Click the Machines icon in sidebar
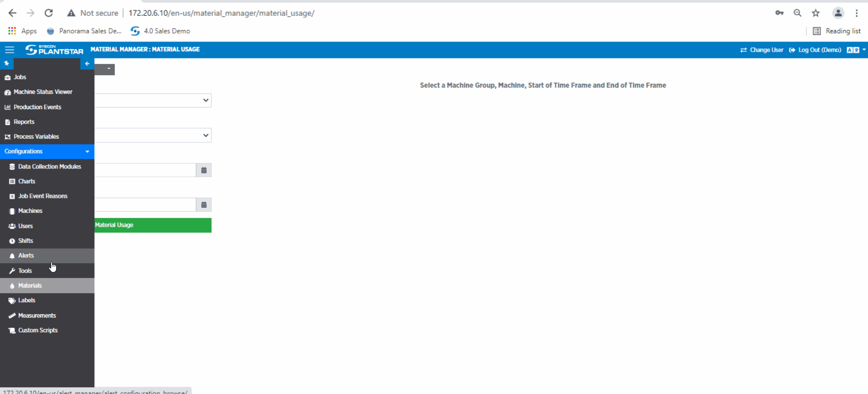 coord(12,211)
